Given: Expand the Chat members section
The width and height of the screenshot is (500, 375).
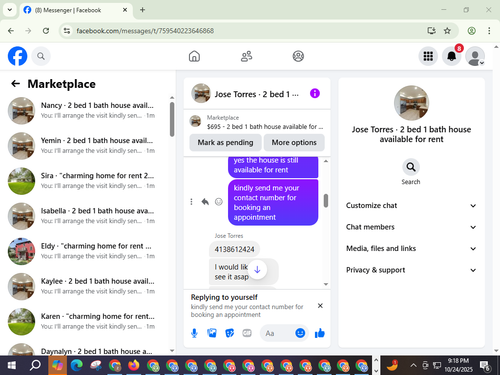Looking at the screenshot, I should (411, 227).
